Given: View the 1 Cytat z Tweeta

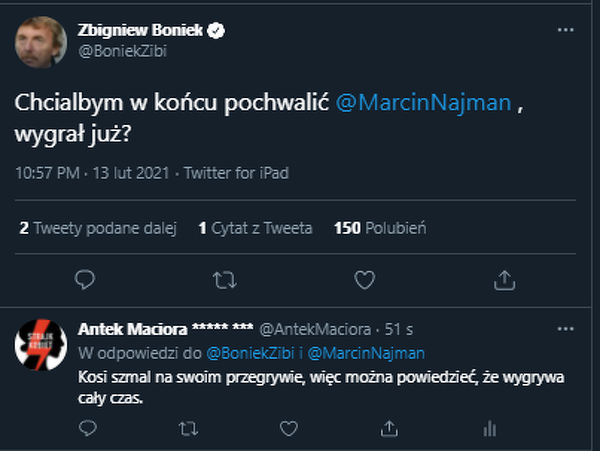Looking at the screenshot, I should (255, 228).
